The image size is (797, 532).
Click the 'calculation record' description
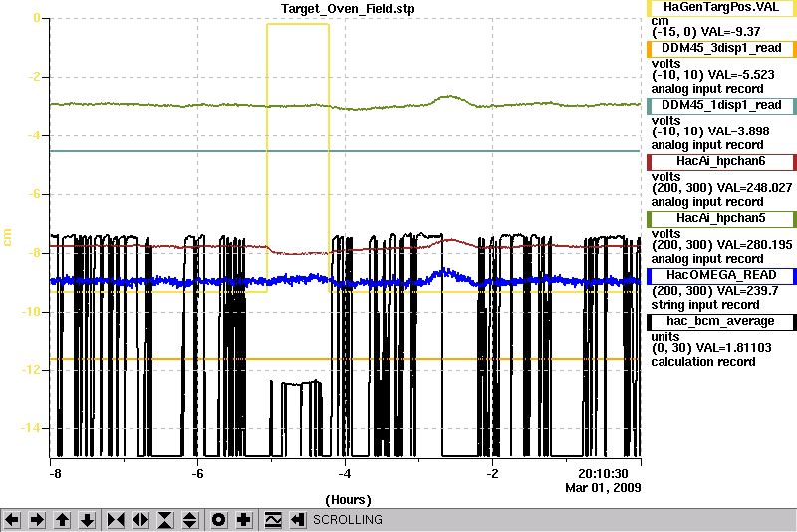coord(703,362)
